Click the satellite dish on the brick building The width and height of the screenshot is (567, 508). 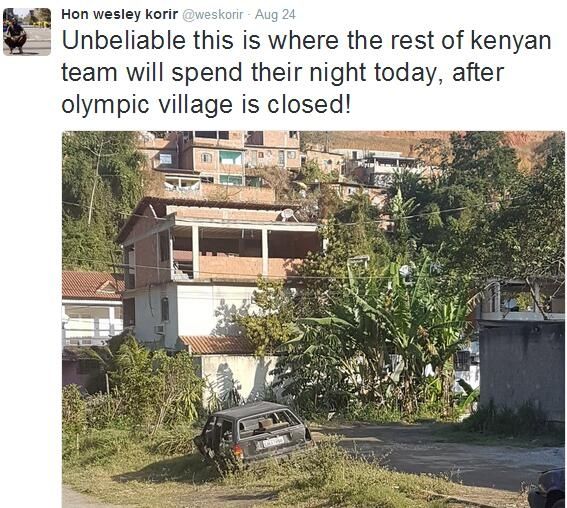[x=287, y=214]
